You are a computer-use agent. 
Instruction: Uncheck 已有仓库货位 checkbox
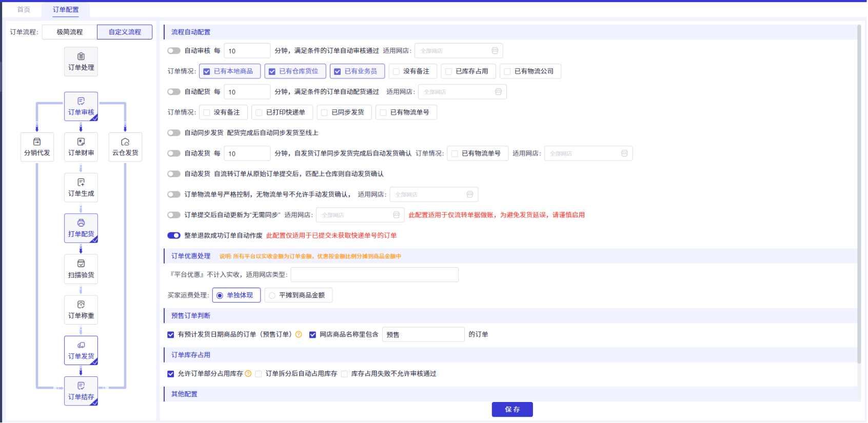point(272,71)
